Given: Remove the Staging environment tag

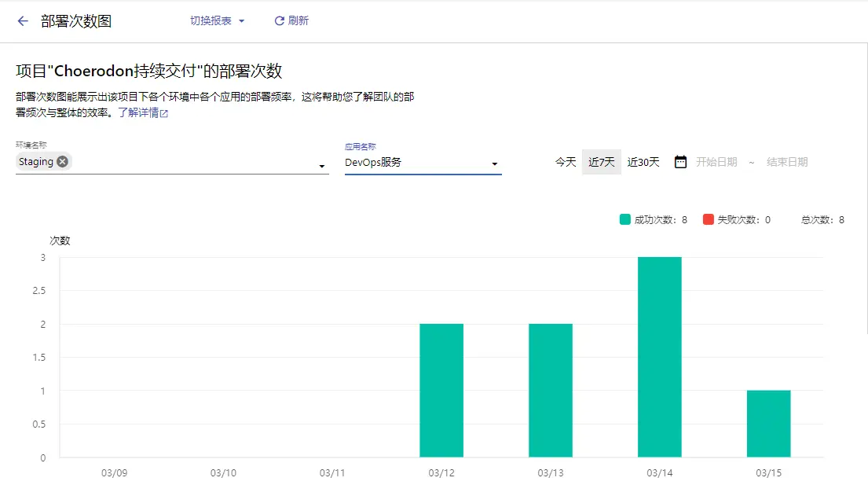Looking at the screenshot, I should tap(63, 161).
